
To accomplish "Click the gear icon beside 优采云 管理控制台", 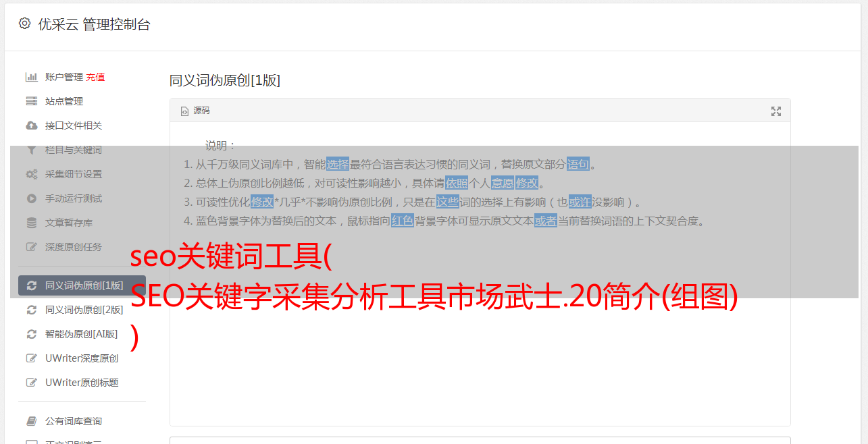I will [x=25, y=24].
